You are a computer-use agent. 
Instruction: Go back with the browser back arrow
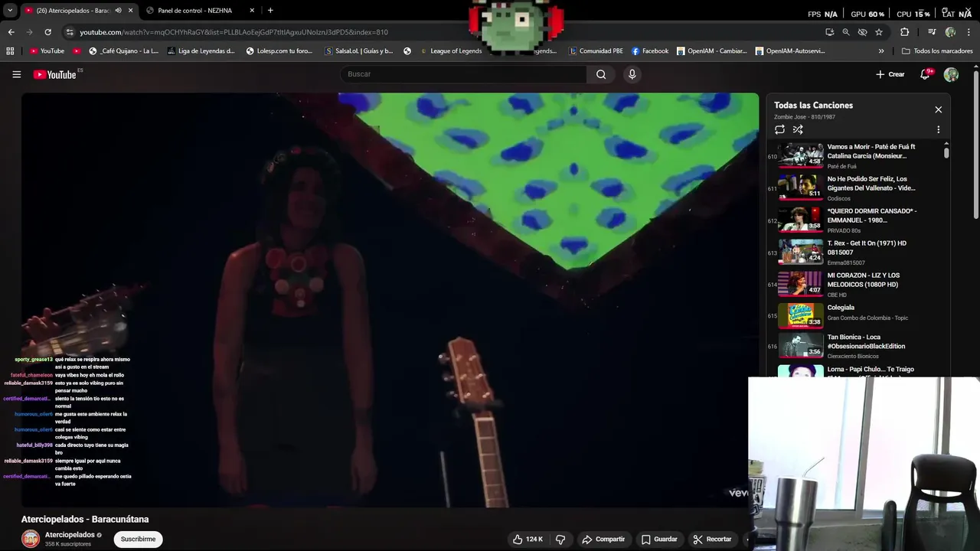pyautogui.click(x=11, y=32)
